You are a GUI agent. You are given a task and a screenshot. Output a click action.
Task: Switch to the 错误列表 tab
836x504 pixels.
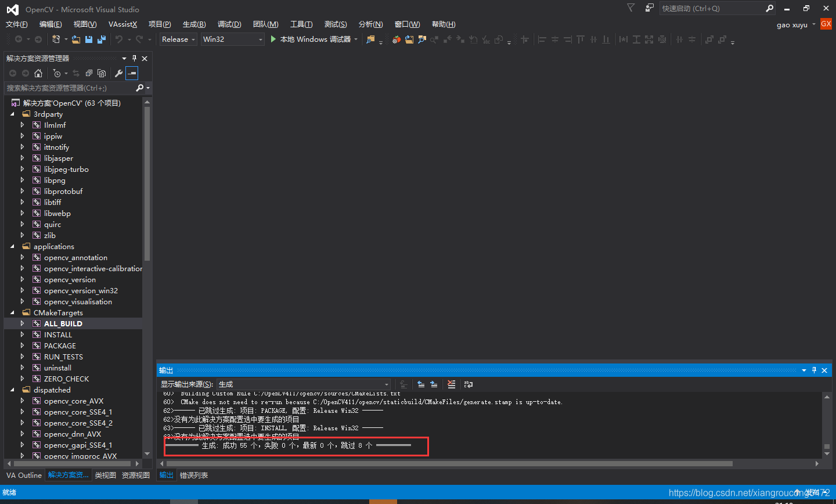point(194,475)
